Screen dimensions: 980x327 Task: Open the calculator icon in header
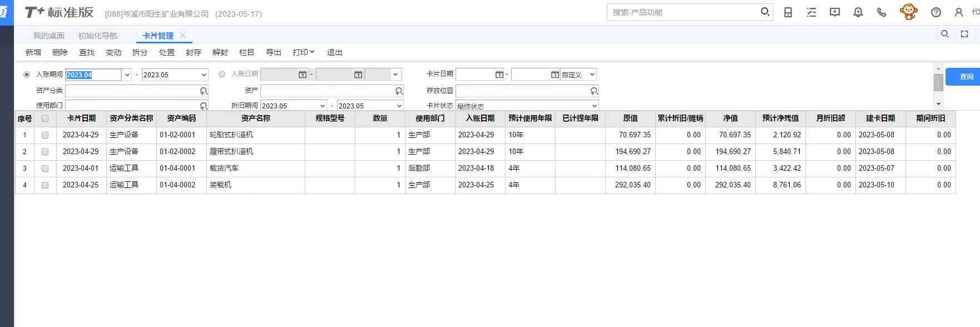[788, 12]
